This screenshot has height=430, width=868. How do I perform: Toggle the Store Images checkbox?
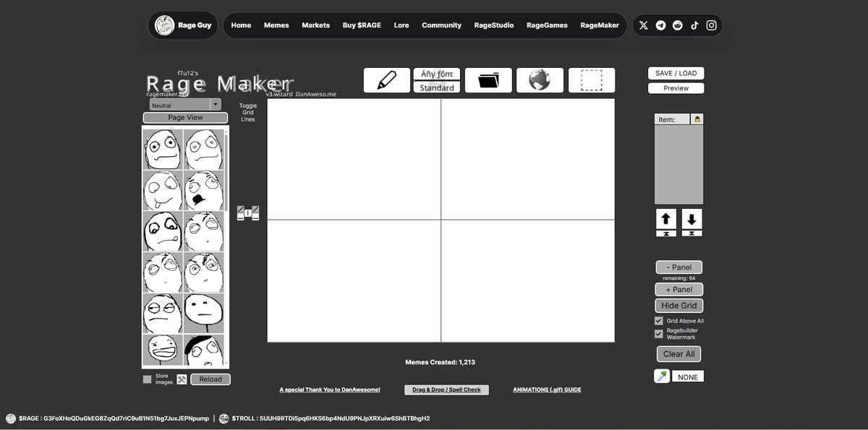[148, 379]
